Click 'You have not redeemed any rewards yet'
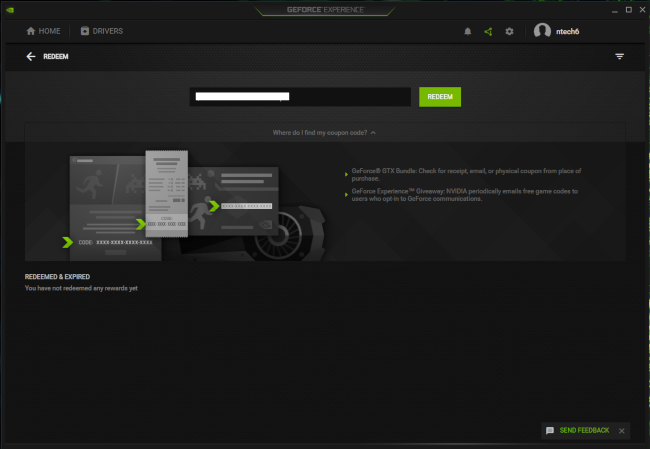 [81, 288]
